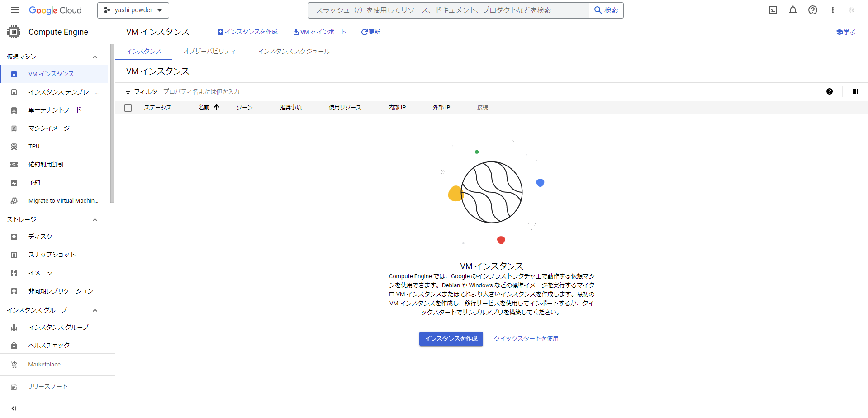Collapse the left navigation panel

(14, 408)
